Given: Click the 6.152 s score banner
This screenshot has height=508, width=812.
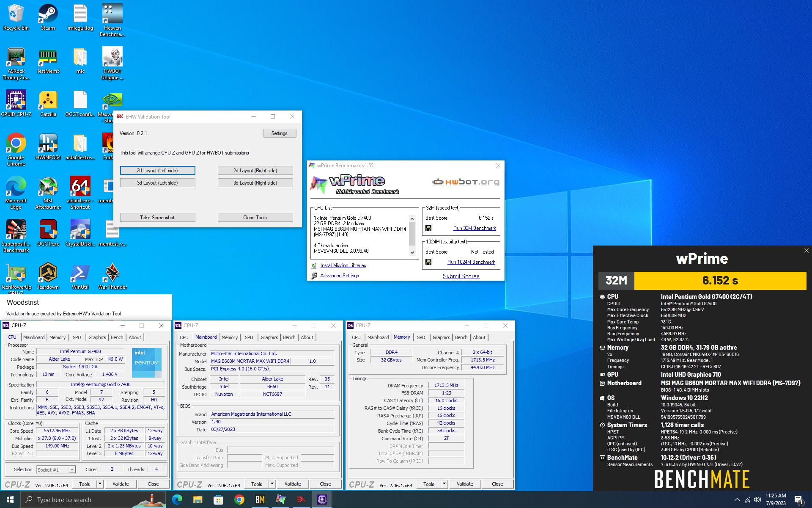Looking at the screenshot, I should (x=720, y=280).
